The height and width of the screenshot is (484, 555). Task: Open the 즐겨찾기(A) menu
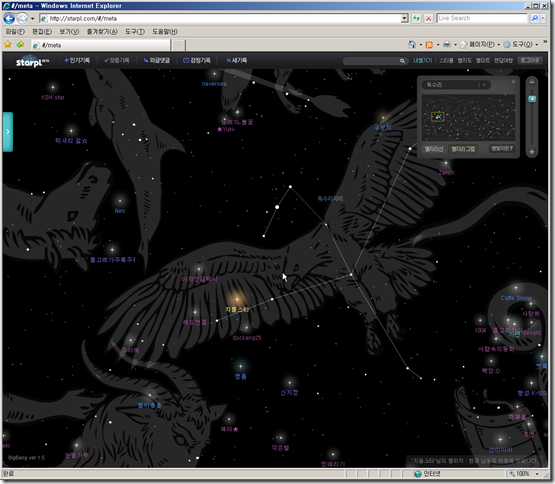(102, 32)
